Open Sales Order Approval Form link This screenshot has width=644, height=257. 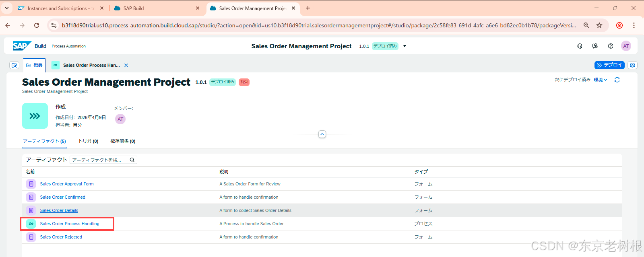pyautogui.click(x=67, y=184)
